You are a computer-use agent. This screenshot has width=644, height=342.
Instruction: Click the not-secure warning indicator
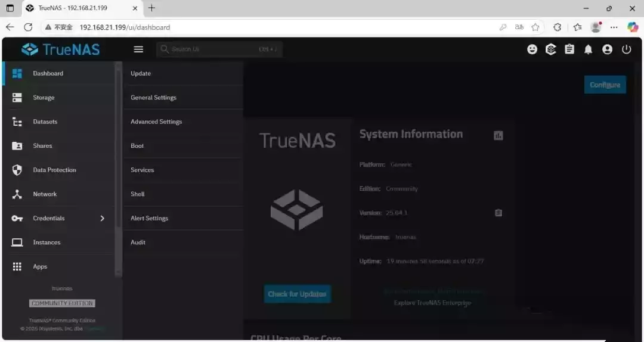(x=58, y=27)
